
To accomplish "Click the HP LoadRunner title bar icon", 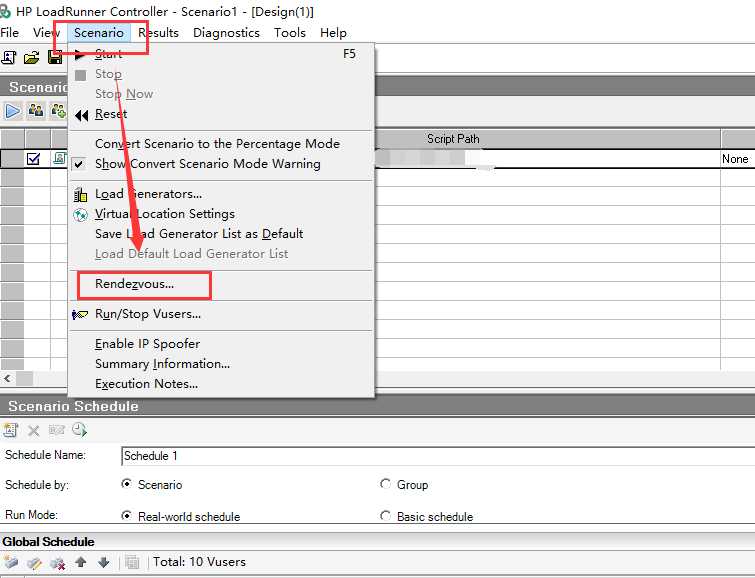I will tap(5, 11).
